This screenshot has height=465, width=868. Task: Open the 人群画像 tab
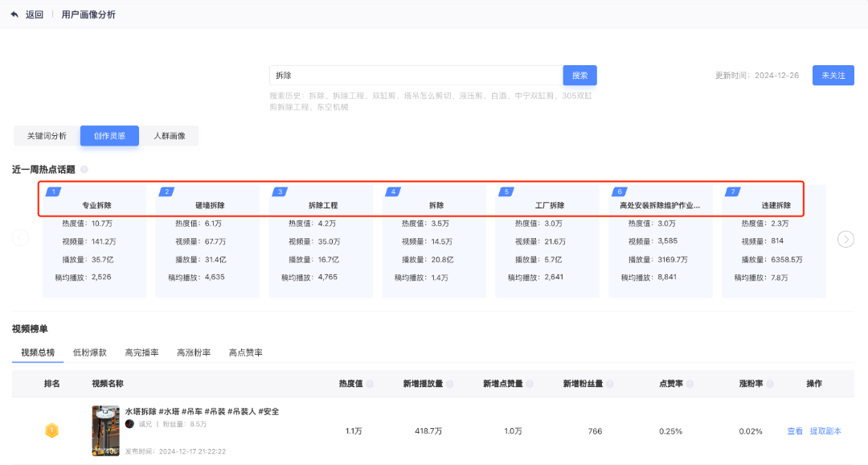[169, 136]
